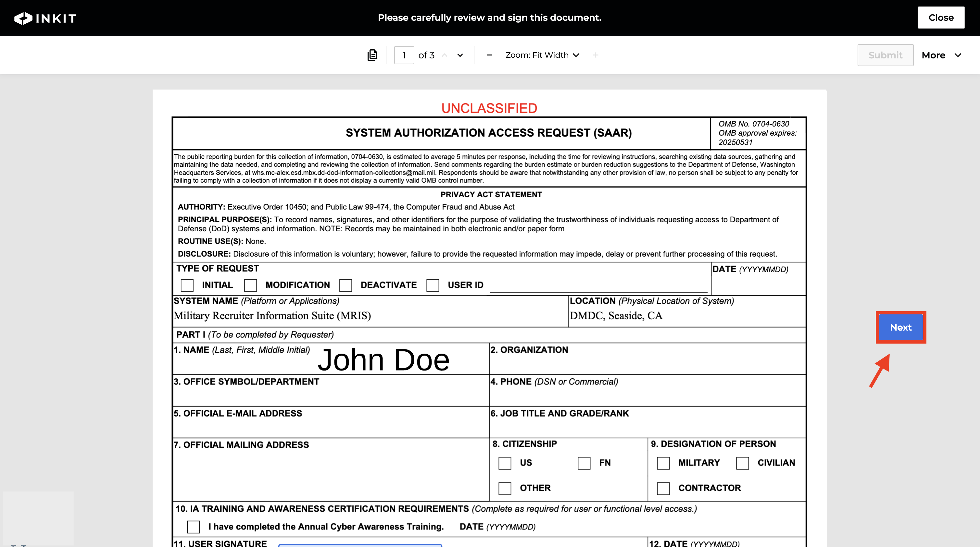Click the Close button
Image resolution: width=980 pixels, height=547 pixels.
(940, 18)
